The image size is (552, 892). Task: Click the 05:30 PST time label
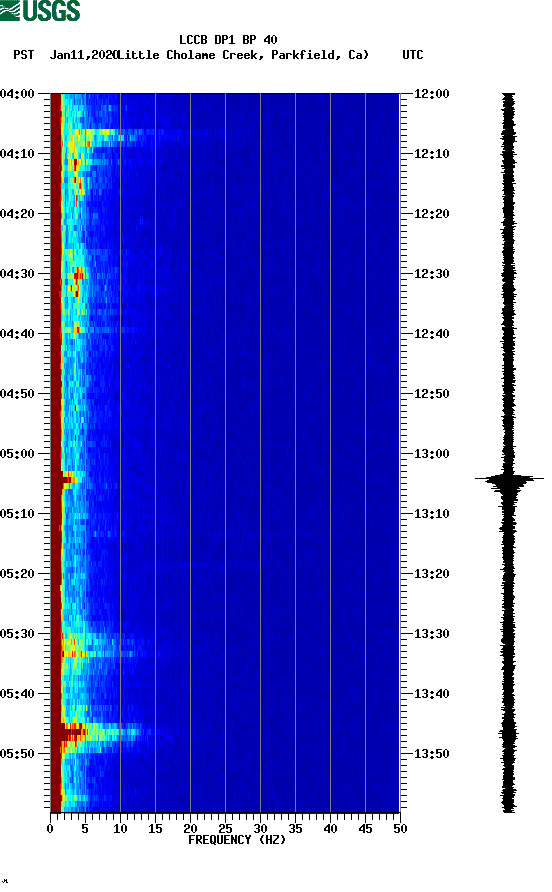[x=17, y=634]
